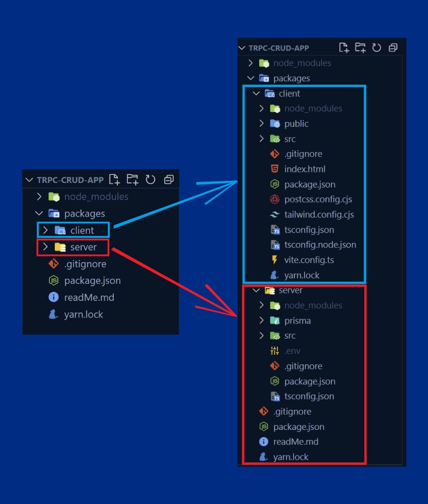The width and height of the screenshot is (428, 504).
Task: Open root yarn.lock in right panel
Action: pos(291,457)
